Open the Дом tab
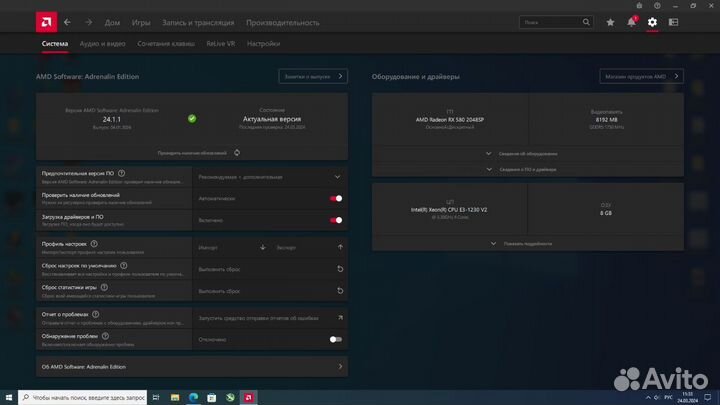 (112, 22)
